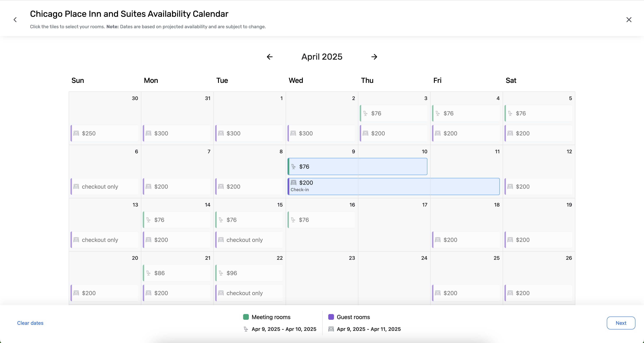Viewport: 644px width, 343px height.
Task: Select $300 guest room on March 31
Action: tap(177, 133)
